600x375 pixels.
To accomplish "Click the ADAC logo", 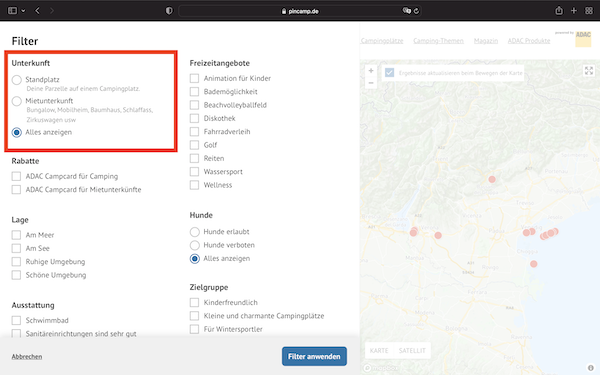I will coord(583,39).
